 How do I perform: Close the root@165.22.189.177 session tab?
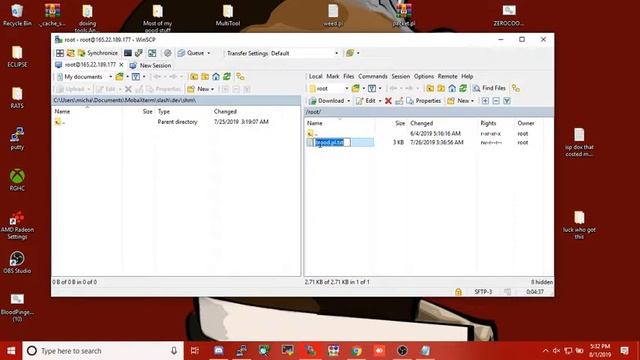(121, 65)
